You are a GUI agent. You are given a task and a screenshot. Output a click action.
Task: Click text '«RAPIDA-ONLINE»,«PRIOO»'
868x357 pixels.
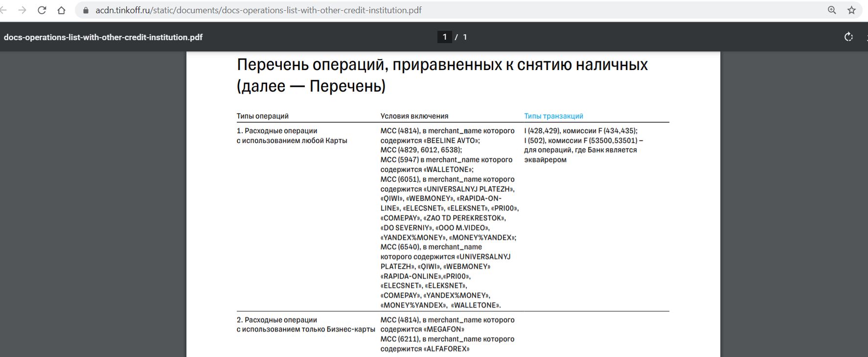click(426, 276)
